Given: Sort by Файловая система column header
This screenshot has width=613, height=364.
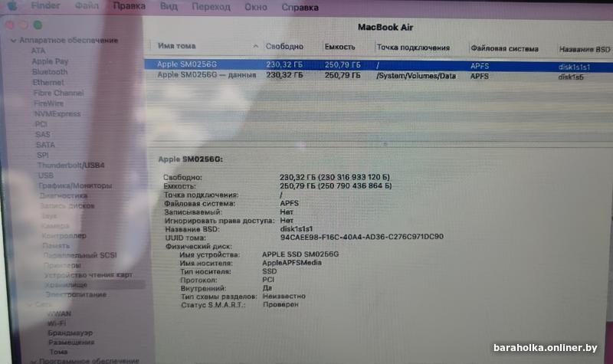Looking at the screenshot, I should click(x=504, y=48).
